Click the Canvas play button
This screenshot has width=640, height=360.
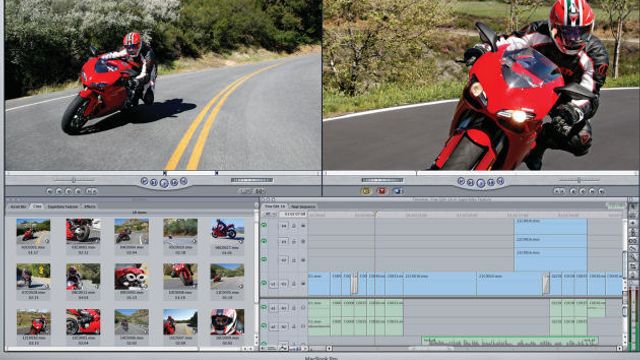tap(480, 183)
